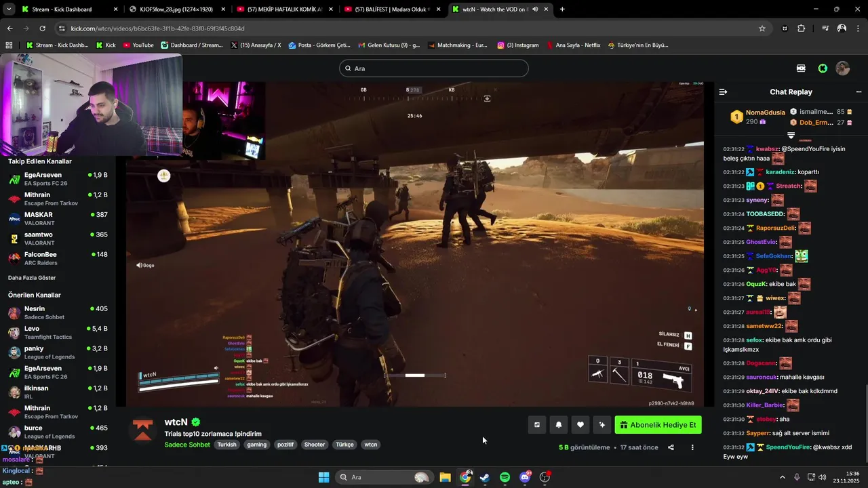
Task: Click the pozitif tag
Action: point(285,445)
